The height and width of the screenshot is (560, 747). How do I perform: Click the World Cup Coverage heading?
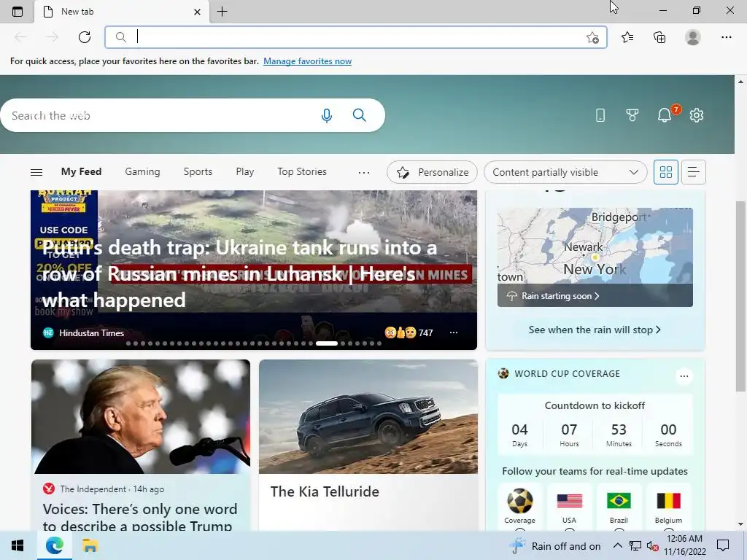[567, 374]
